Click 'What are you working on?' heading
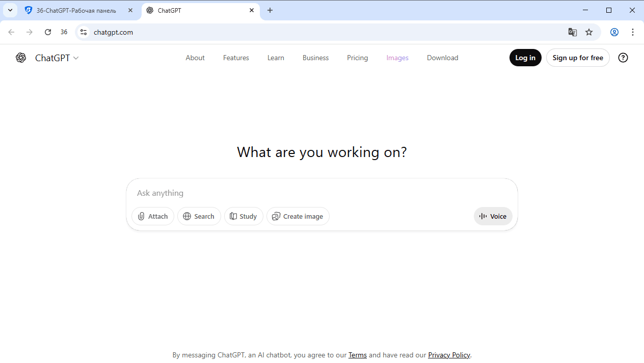This screenshot has height=363, width=644. pos(322,152)
